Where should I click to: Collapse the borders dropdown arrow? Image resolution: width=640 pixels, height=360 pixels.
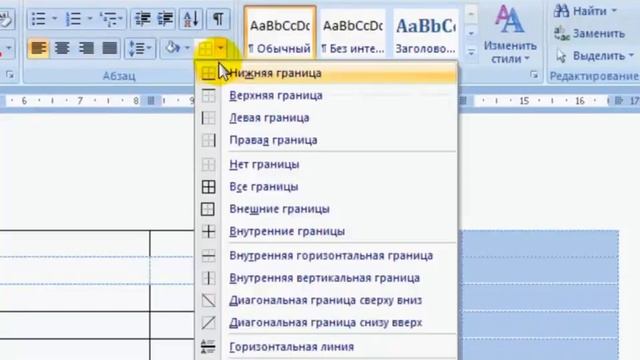click(x=221, y=49)
